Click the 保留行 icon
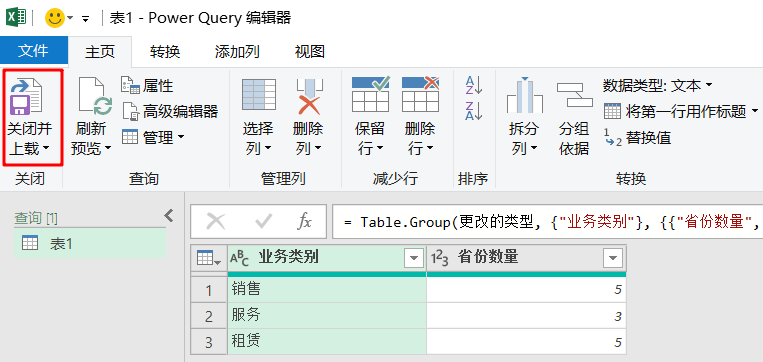763x362 pixels. pyautogui.click(x=370, y=94)
